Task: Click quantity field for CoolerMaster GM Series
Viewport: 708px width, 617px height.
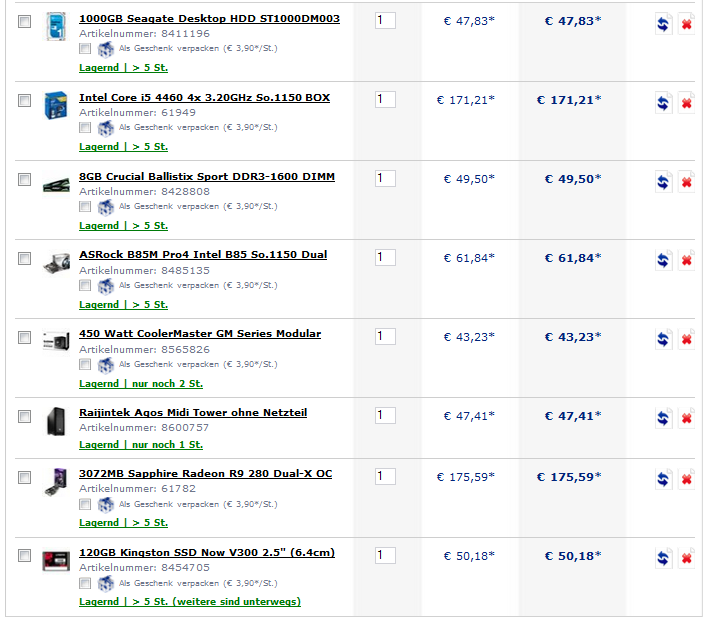Action: coord(385,337)
